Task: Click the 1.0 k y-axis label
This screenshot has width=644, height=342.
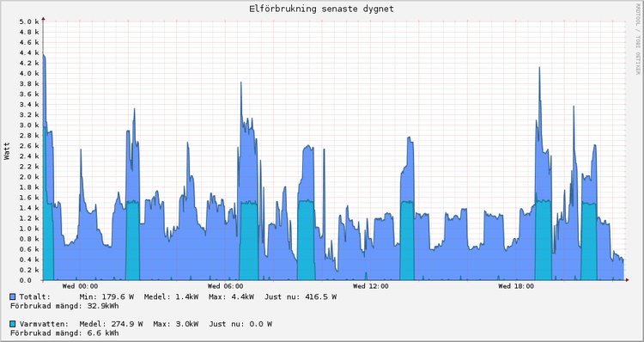Action: [28, 229]
